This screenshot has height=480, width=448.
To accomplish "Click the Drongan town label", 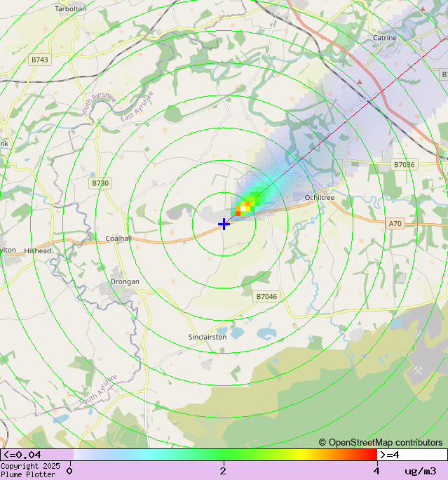I will [x=125, y=281].
